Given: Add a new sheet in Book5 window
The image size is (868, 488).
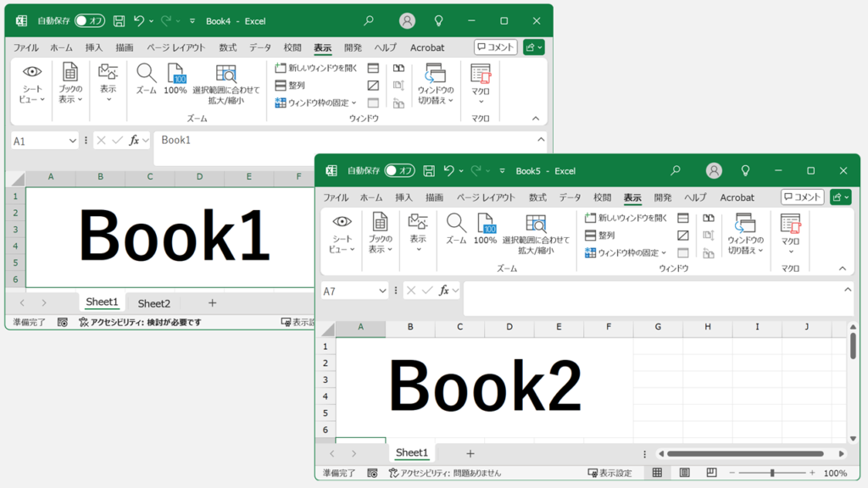Looking at the screenshot, I should [x=470, y=453].
